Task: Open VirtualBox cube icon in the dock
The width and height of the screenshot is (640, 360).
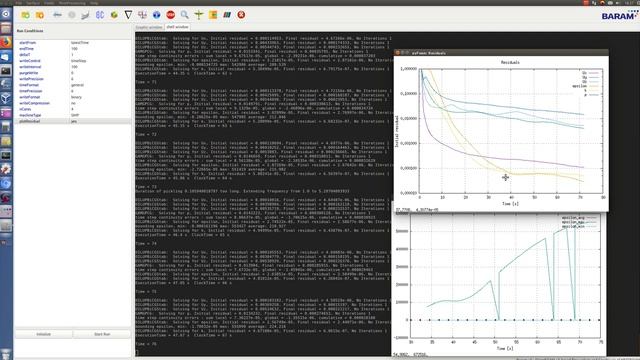Action: coord(6,98)
